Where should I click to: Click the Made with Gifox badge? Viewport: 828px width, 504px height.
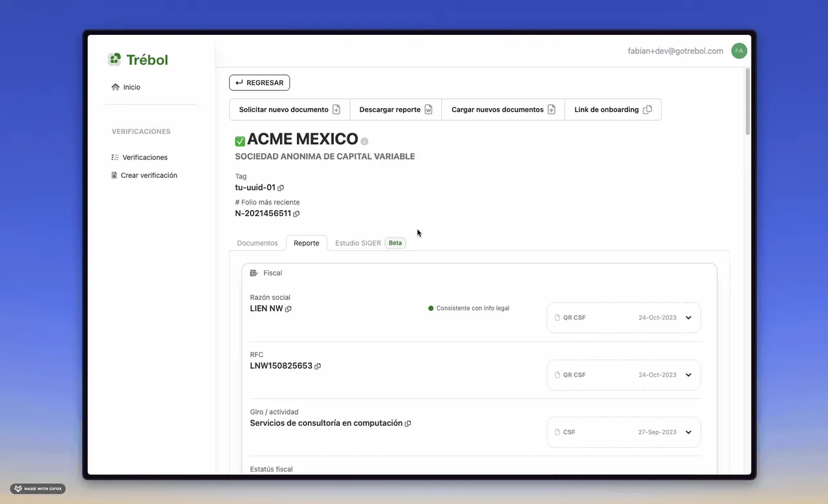[x=38, y=488]
